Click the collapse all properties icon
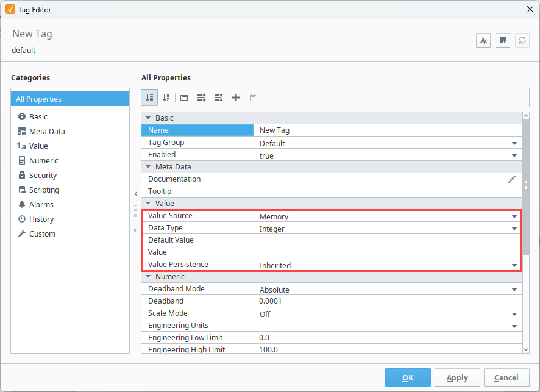 [219, 98]
